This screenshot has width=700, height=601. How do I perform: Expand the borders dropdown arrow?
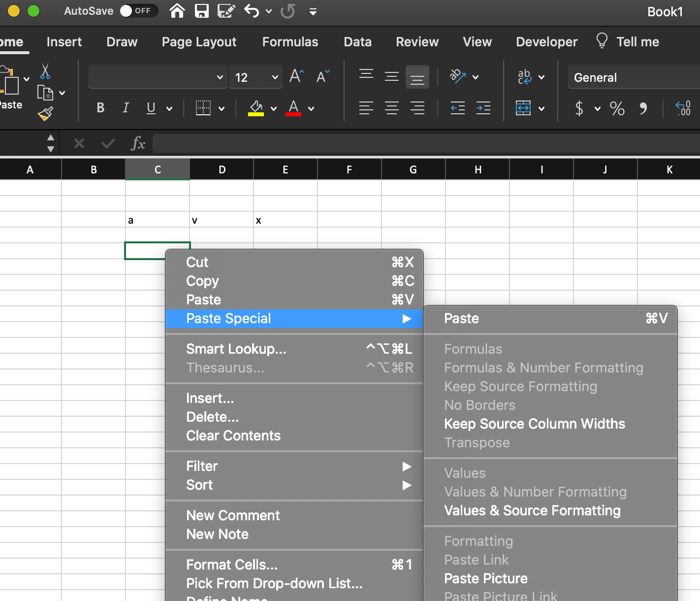pos(222,108)
